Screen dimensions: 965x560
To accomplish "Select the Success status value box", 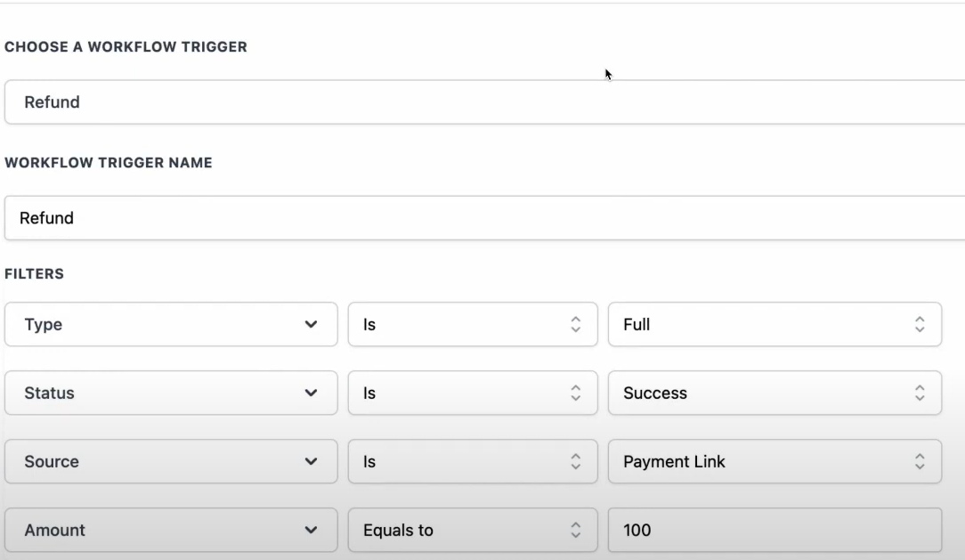I will 757,393.
